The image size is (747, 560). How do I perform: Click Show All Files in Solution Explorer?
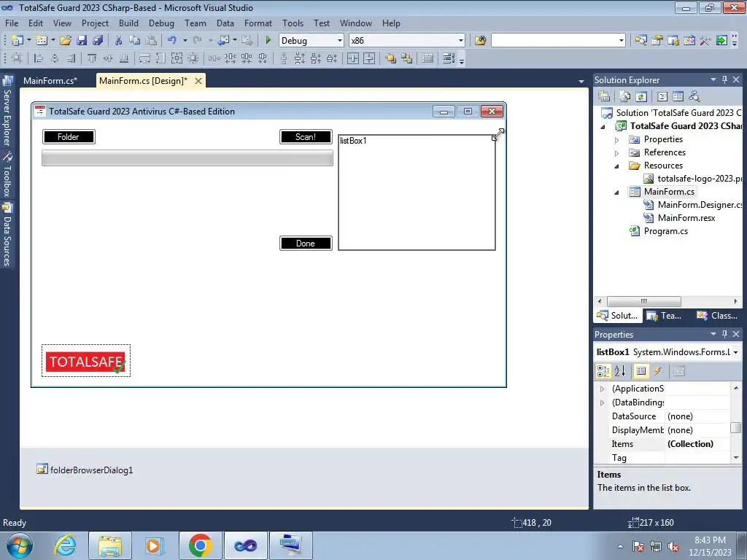coord(625,97)
